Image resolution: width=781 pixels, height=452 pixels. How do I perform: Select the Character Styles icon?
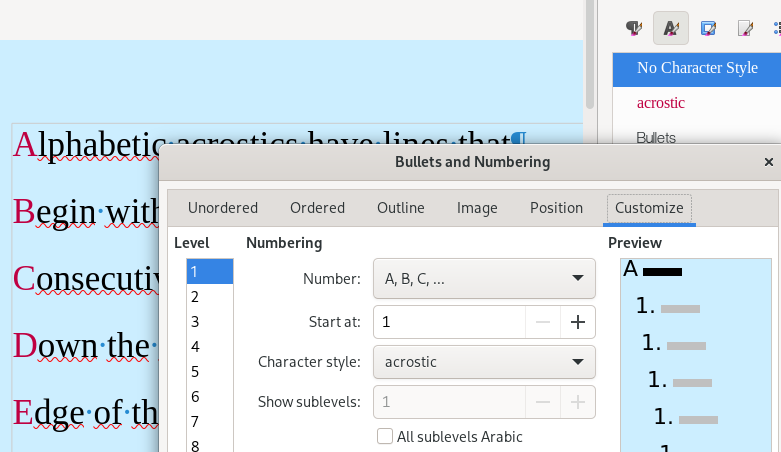tap(671, 28)
